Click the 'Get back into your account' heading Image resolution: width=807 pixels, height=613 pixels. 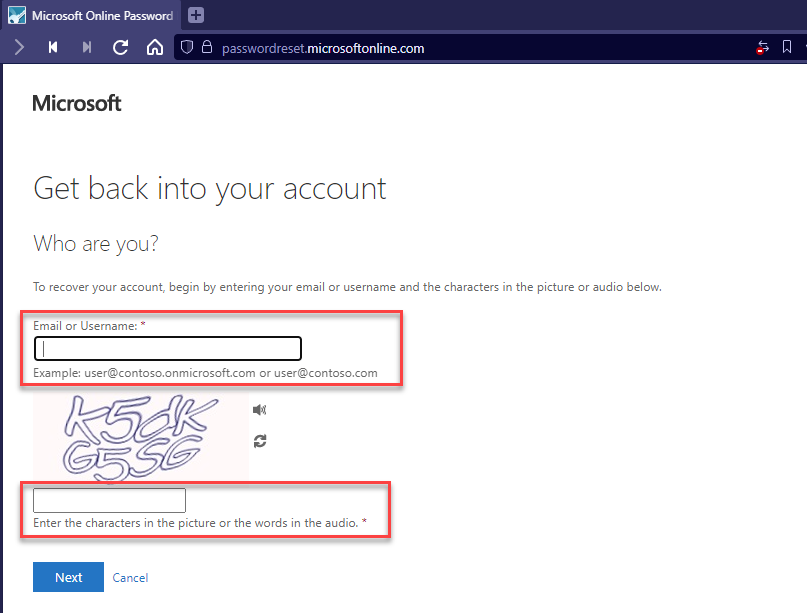pos(209,189)
